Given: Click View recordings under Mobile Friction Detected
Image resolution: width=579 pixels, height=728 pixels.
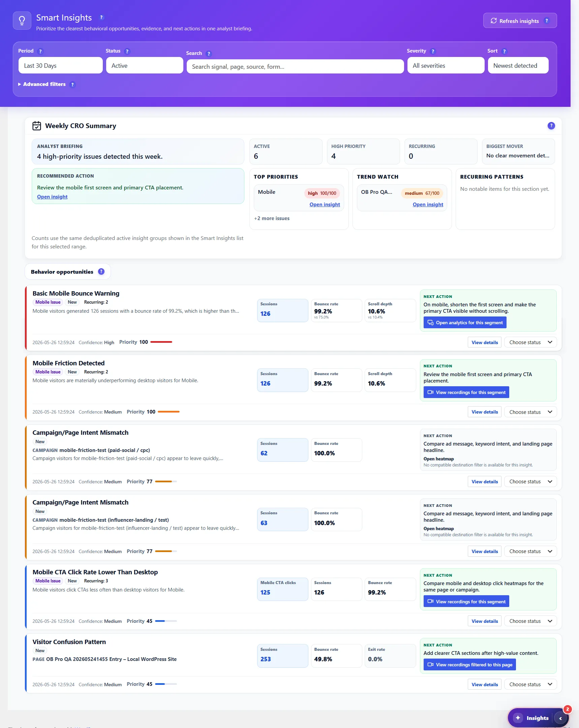Looking at the screenshot, I should pos(466,392).
